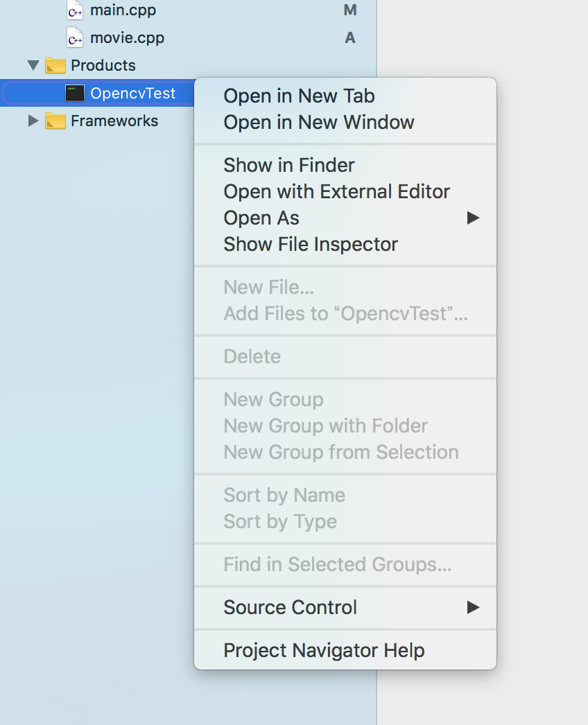Open the Open As submenu arrow

[474, 218]
